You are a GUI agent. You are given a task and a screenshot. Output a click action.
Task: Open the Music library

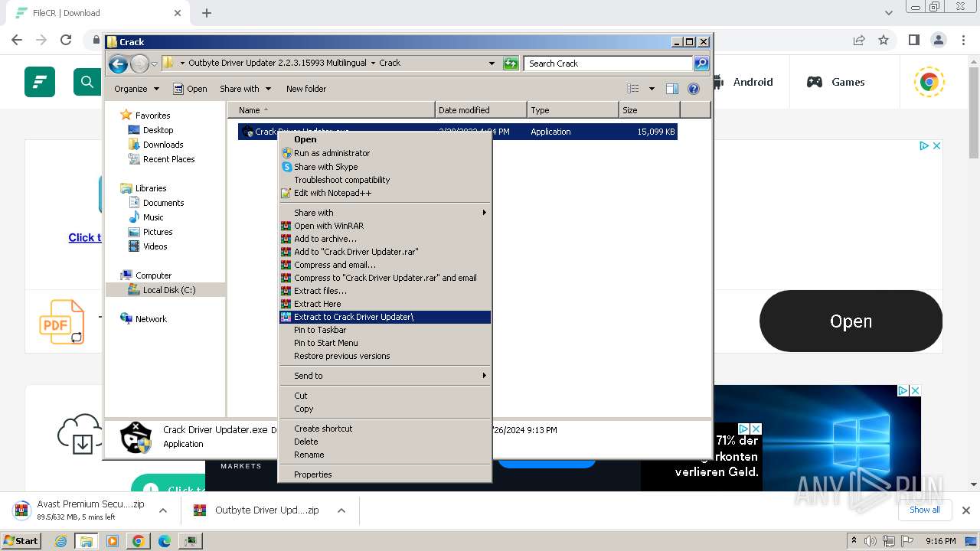click(x=153, y=217)
